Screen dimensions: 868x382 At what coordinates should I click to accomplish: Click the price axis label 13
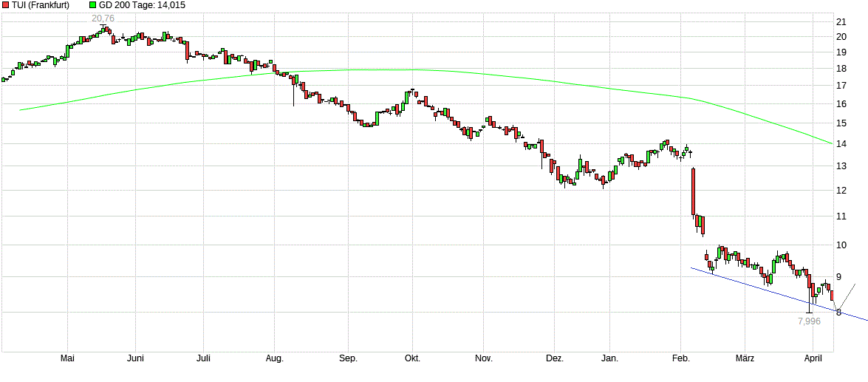(841, 166)
